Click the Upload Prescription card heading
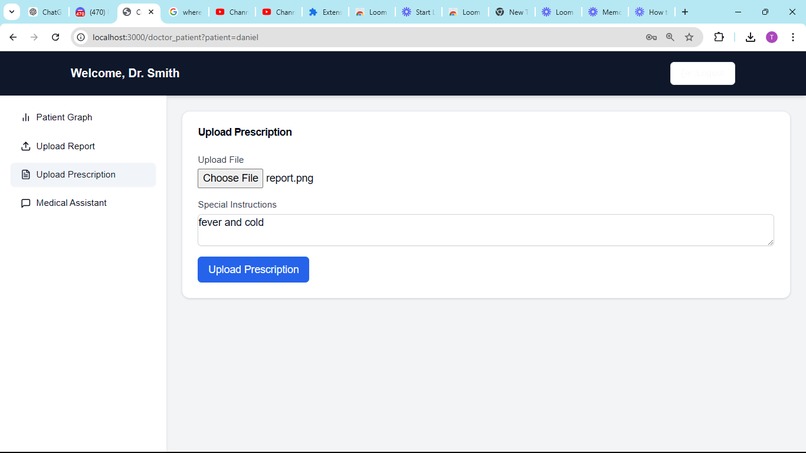The height and width of the screenshot is (453, 806). [245, 132]
